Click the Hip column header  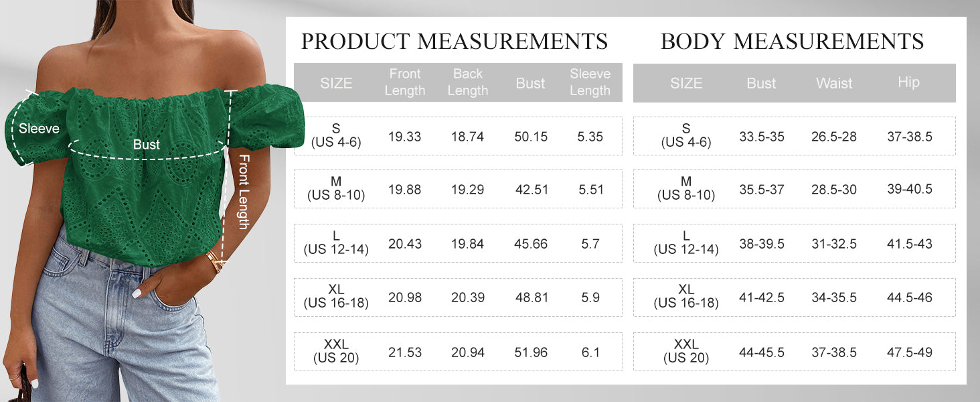[x=908, y=82]
